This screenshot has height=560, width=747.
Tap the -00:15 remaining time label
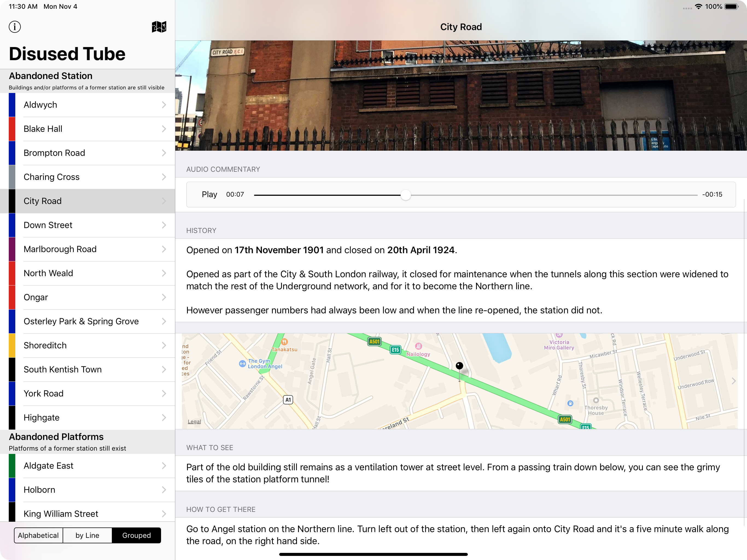(x=712, y=194)
